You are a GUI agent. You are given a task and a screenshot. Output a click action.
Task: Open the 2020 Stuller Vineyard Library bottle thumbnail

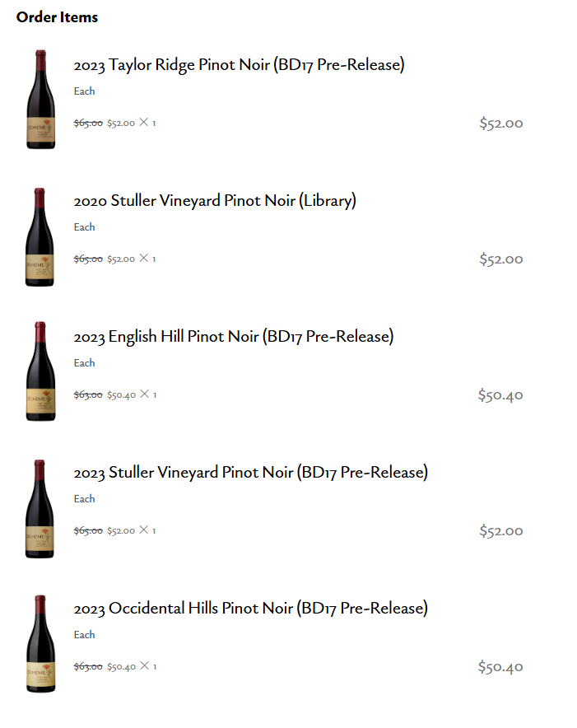(x=40, y=236)
